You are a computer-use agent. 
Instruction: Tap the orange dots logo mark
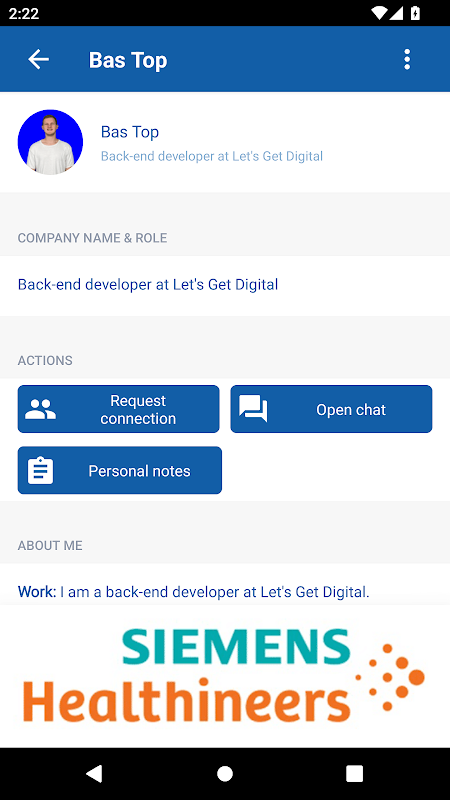[390, 677]
